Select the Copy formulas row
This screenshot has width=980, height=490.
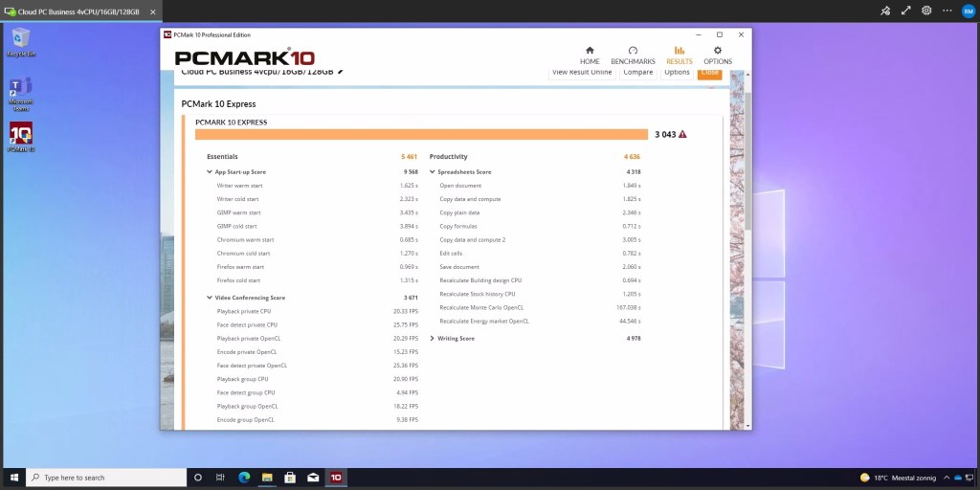click(540, 226)
